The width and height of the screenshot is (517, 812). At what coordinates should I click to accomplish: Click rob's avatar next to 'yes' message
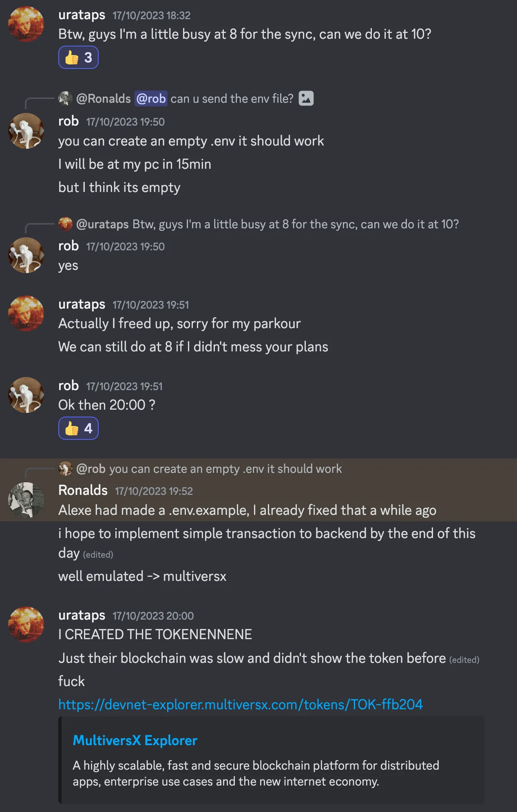click(26, 256)
